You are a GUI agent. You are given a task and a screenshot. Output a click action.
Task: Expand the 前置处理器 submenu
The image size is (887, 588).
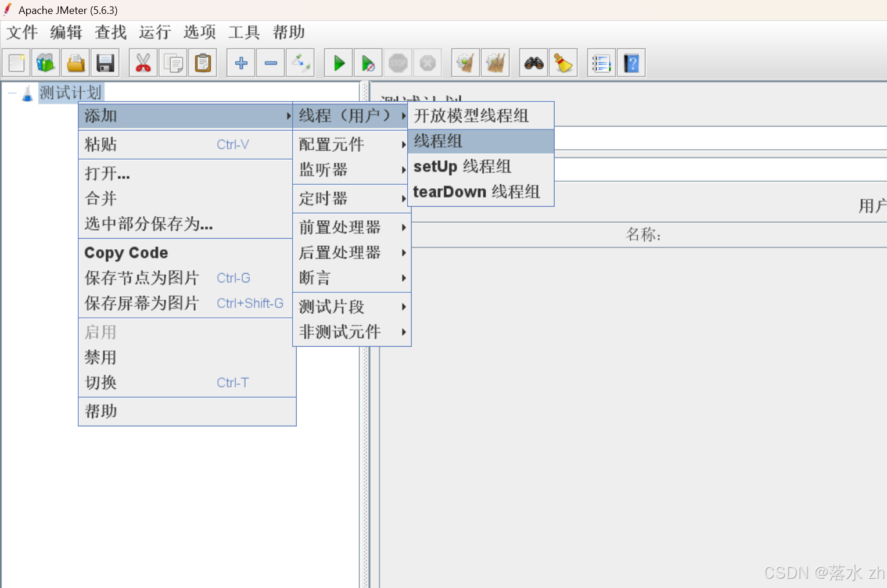pos(351,227)
